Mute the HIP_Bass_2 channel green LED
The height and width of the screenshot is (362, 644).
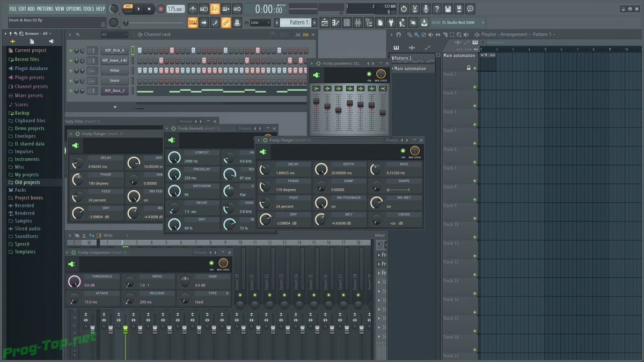(x=70, y=91)
